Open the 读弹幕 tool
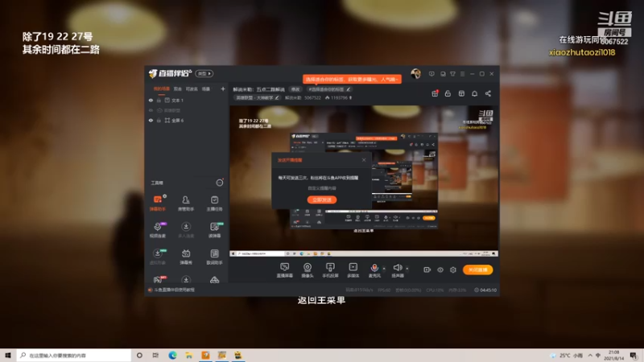This screenshot has height=362, width=644. [214, 230]
